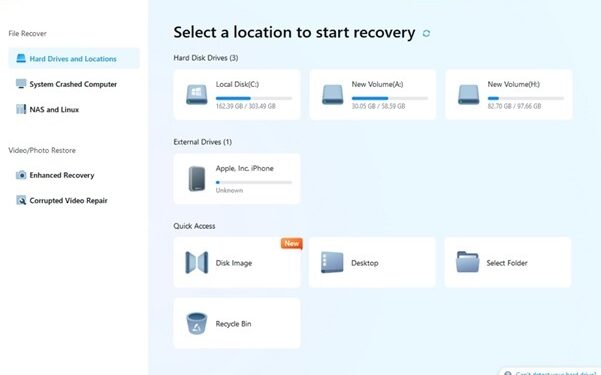Open the Hard Drives and Locations tab
The image size is (601, 375).
[74, 58]
